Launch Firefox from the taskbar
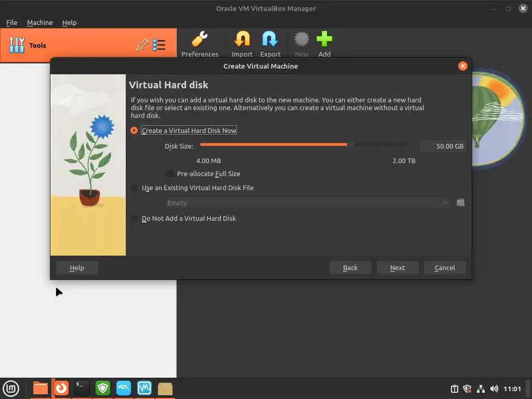 click(x=61, y=388)
